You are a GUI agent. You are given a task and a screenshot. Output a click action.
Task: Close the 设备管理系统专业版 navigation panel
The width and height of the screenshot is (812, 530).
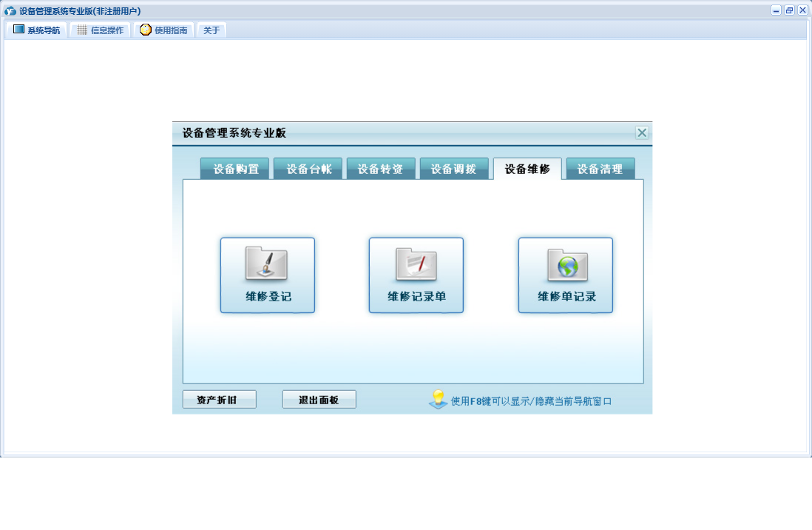[642, 132]
